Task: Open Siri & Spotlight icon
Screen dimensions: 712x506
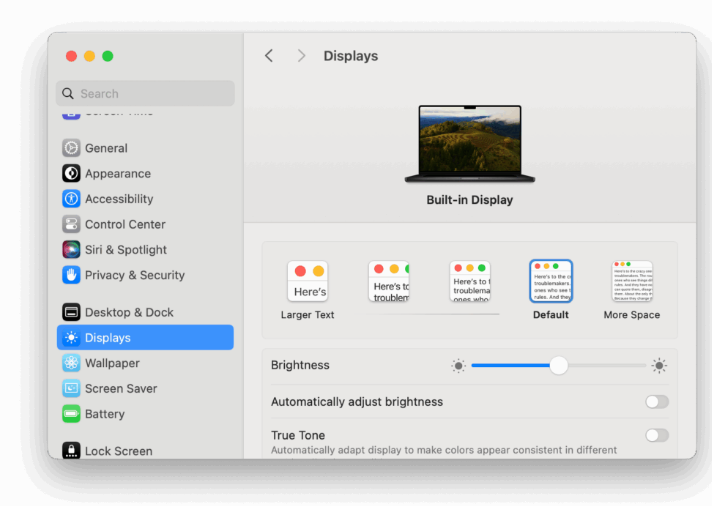Action: pos(71,250)
